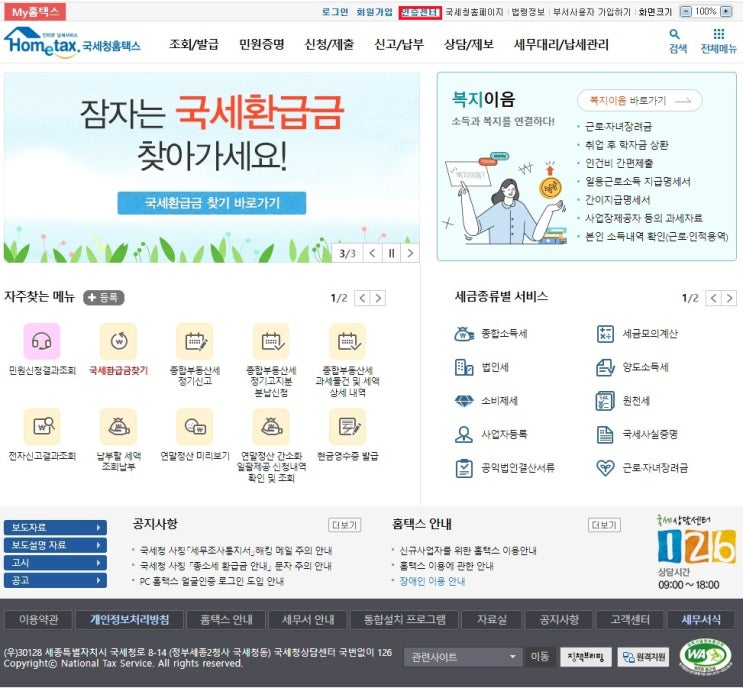This screenshot has width=743, height=688.
Task: Click the 장애인 이용 안내 link
Action: click(432, 581)
